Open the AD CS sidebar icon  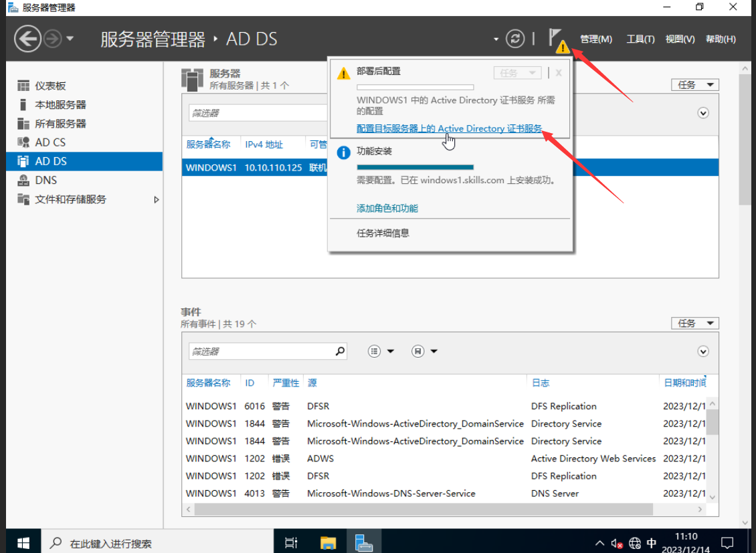click(24, 142)
